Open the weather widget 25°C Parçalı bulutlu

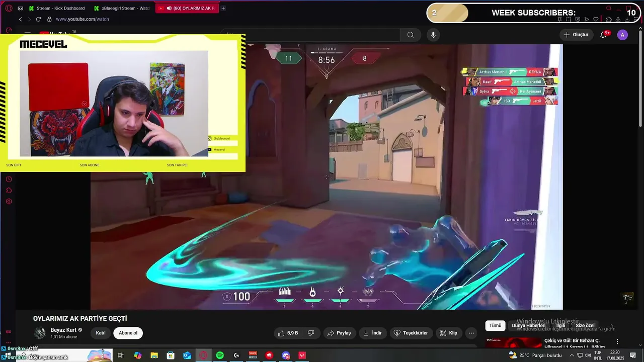(x=535, y=355)
